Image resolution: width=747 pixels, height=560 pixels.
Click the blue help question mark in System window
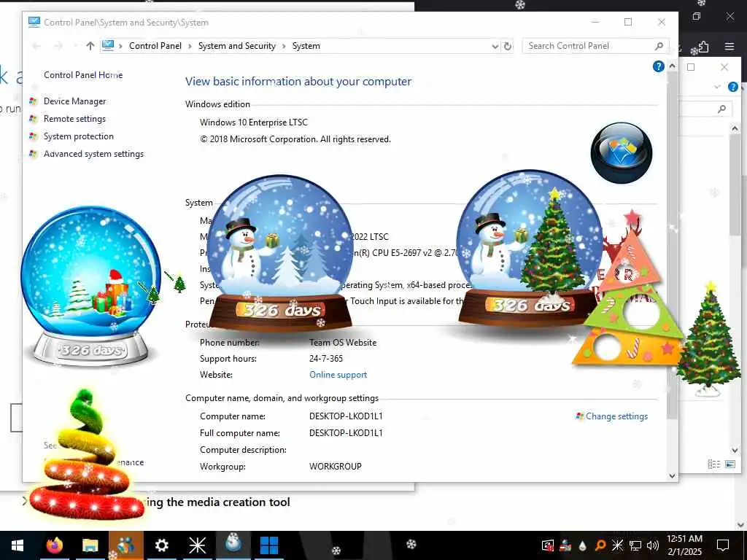659,66
